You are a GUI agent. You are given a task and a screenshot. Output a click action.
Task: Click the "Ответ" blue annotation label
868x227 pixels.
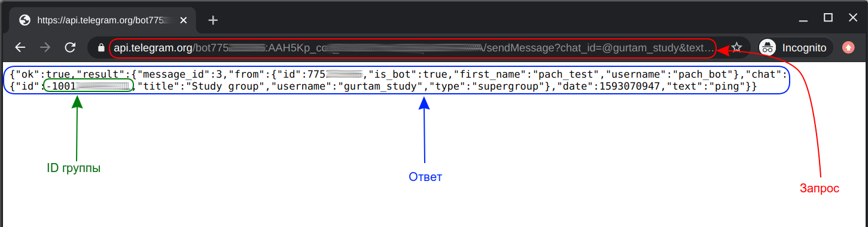425,177
